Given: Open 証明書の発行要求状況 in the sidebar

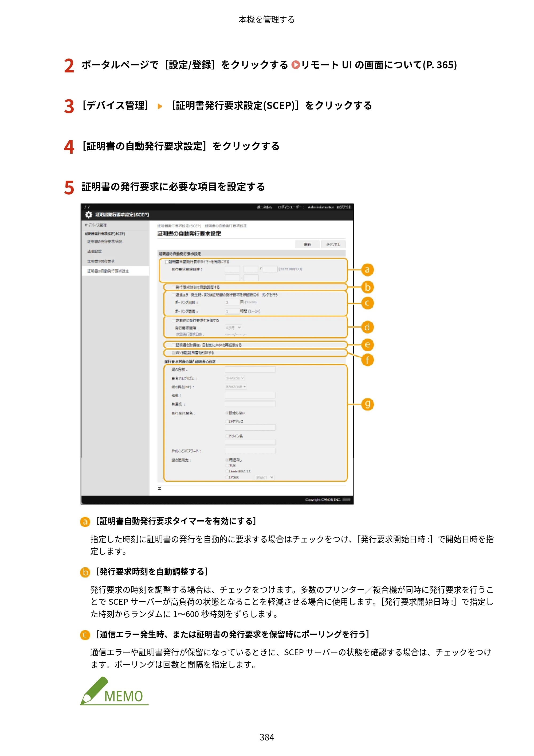Looking at the screenshot, I should tap(104, 242).
